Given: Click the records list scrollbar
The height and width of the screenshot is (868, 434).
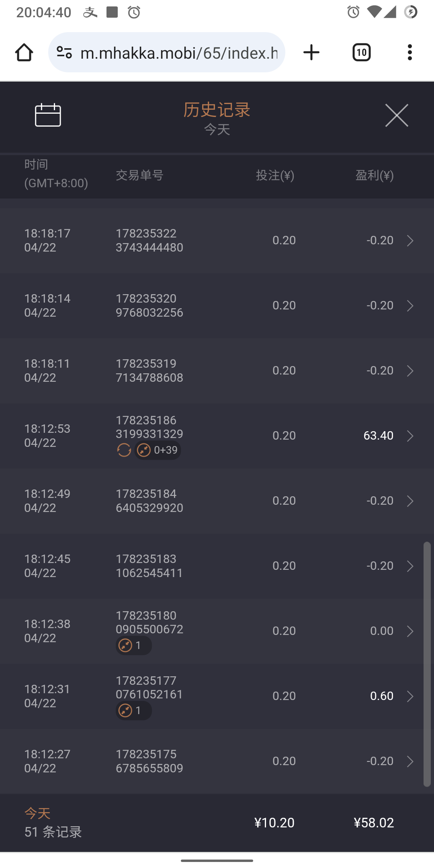Looking at the screenshot, I should (x=427, y=663).
